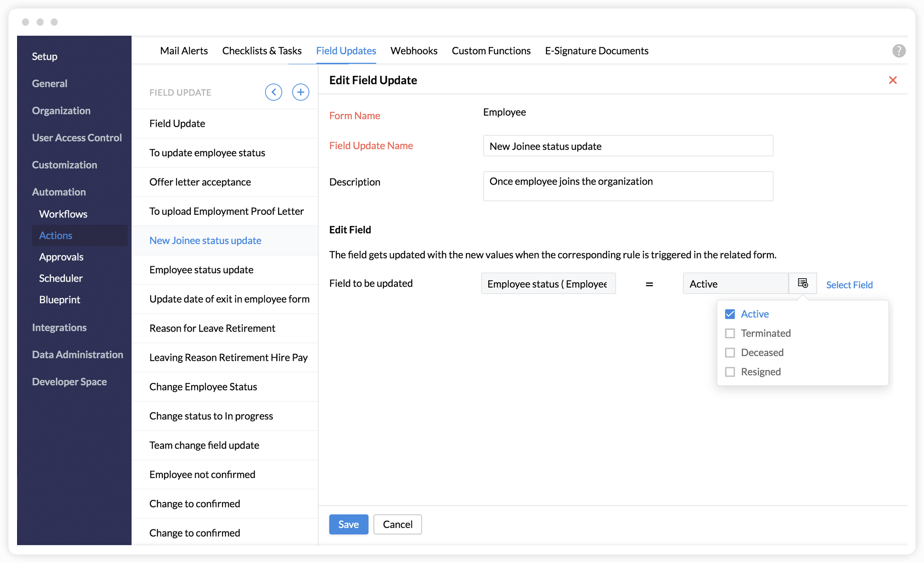Select Actions under Automation

[x=80, y=235]
